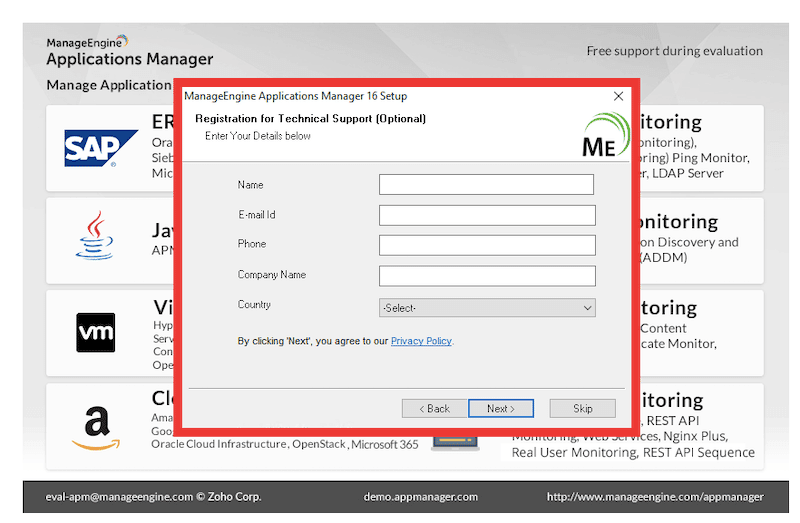Click the 'Registration for Technical Support (Optional)' heading
The width and height of the screenshot is (800, 523).
point(310,118)
